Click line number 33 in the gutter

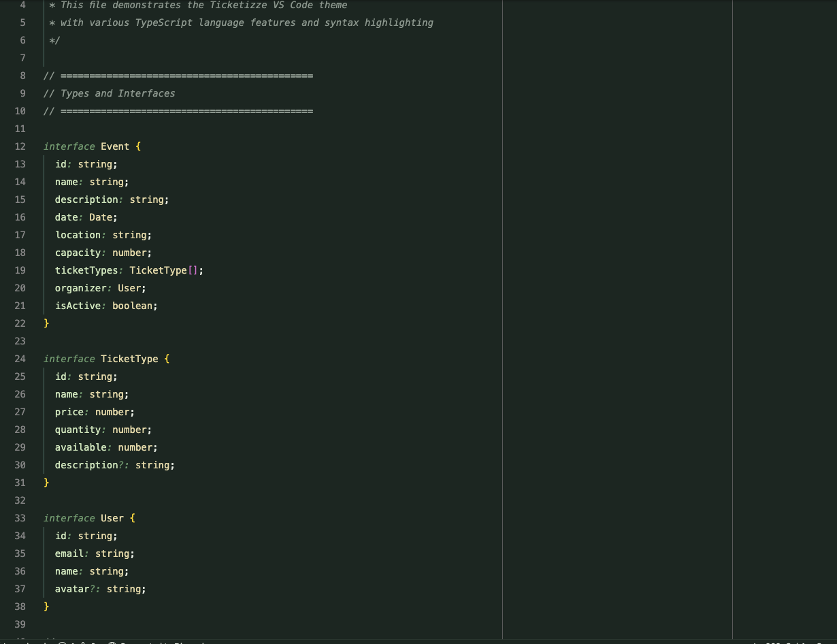pos(20,518)
